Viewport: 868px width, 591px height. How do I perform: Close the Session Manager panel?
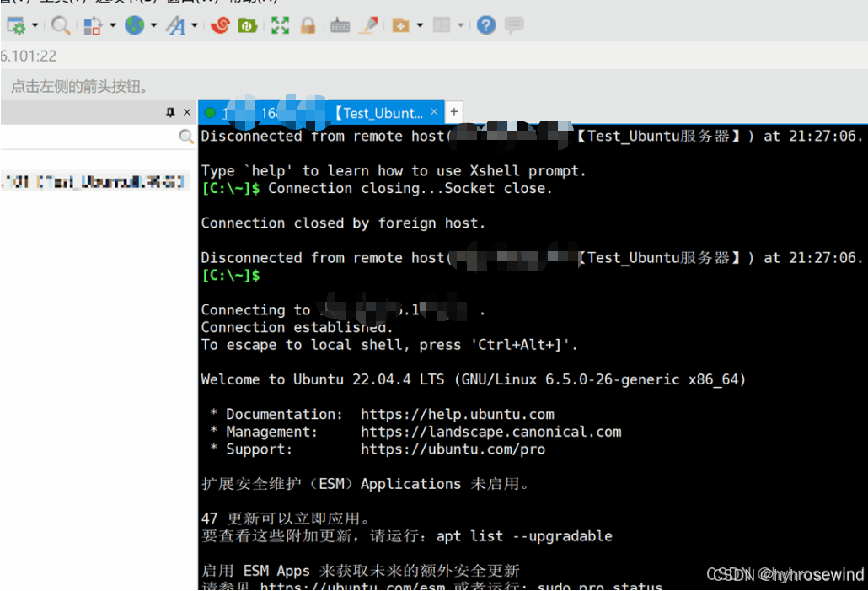[x=187, y=112]
